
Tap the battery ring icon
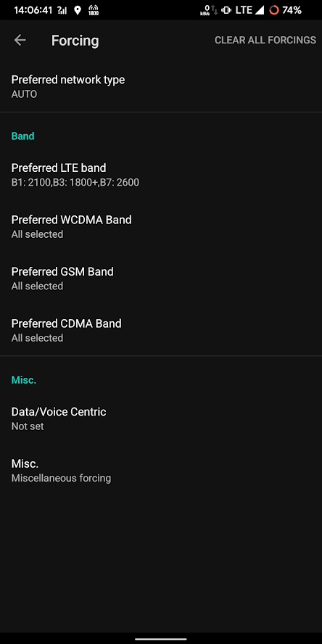pos(274,10)
